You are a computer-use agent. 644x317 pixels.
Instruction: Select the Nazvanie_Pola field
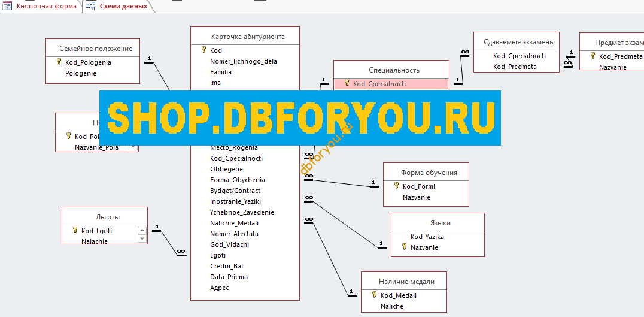(x=96, y=147)
